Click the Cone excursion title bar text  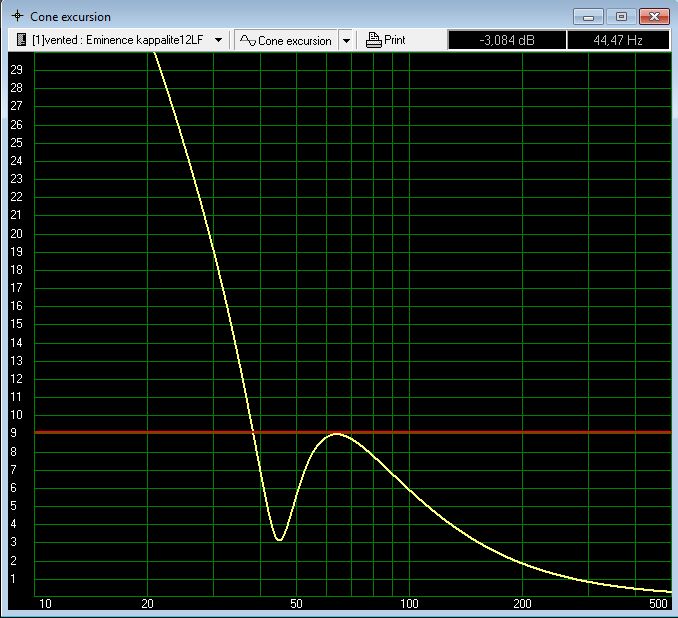(x=70, y=17)
